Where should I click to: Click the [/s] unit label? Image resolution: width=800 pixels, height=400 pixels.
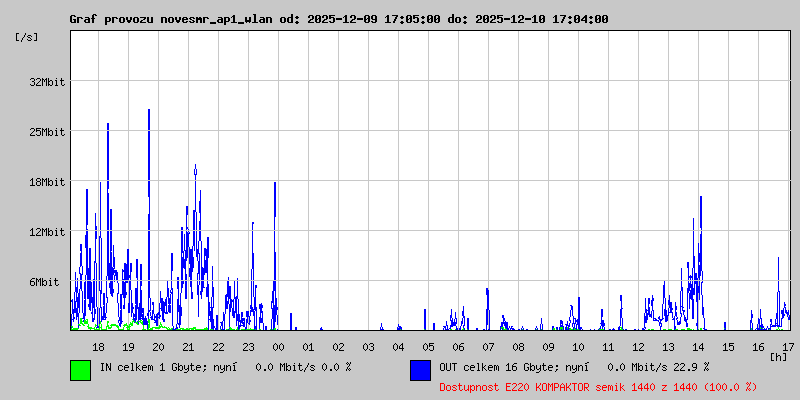click(27, 37)
